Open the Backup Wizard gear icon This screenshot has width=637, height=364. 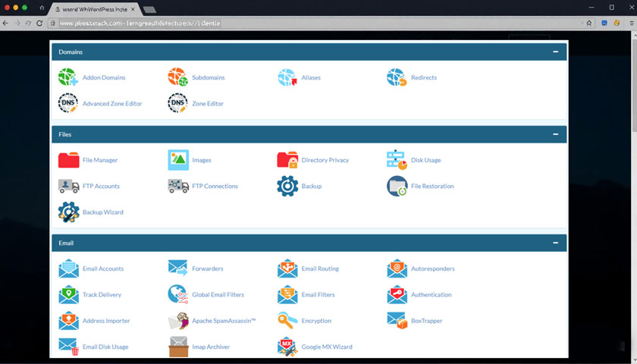[68, 212]
